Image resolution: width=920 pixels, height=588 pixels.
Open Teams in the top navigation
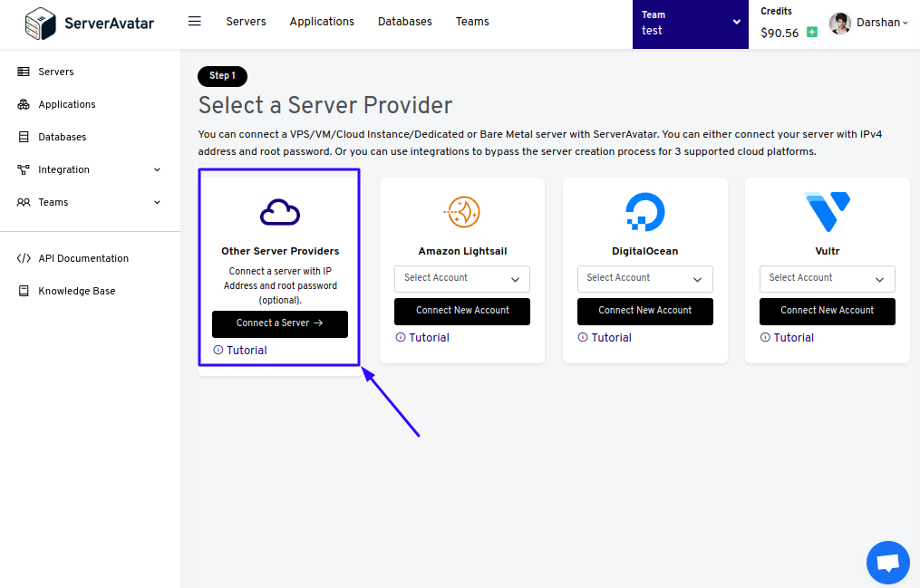[472, 22]
